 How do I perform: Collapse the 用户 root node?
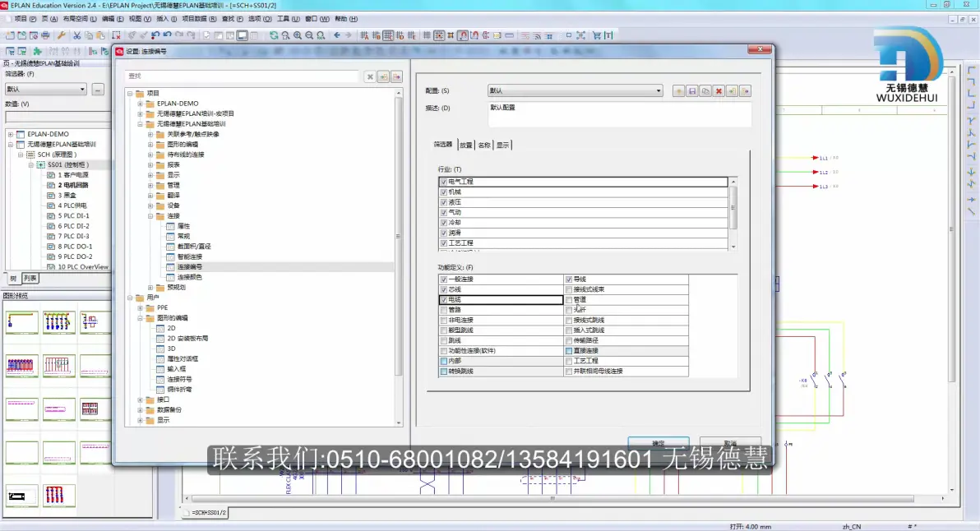(x=130, y=298)
